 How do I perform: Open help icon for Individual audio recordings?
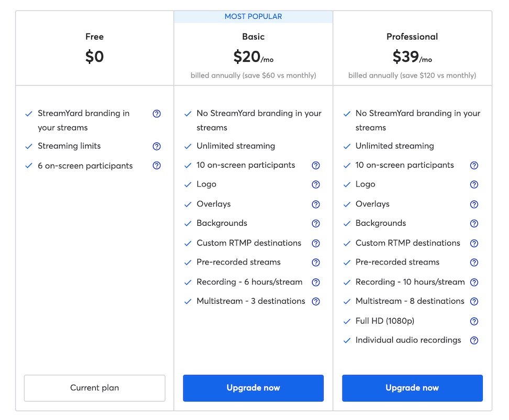(474, 340)
